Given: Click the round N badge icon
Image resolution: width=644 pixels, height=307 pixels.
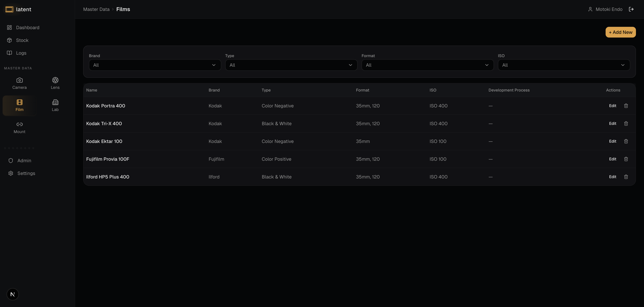Looking at the screenshot, I should click(x=13, y=294).
